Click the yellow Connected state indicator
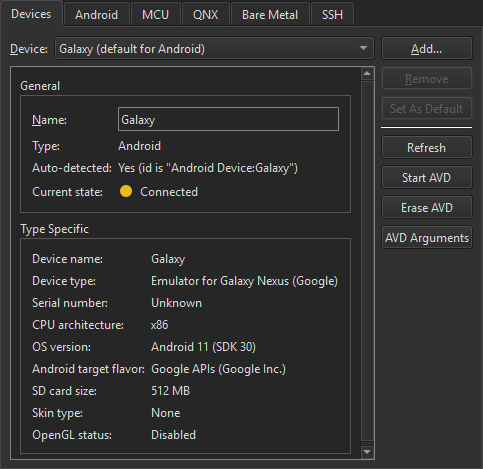Screen dimensions: 483x469 click(126, 191)
